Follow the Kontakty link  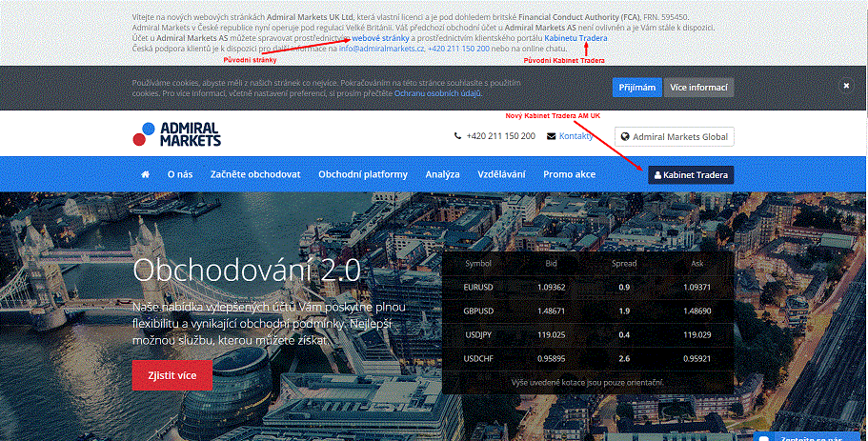point(575,136)
